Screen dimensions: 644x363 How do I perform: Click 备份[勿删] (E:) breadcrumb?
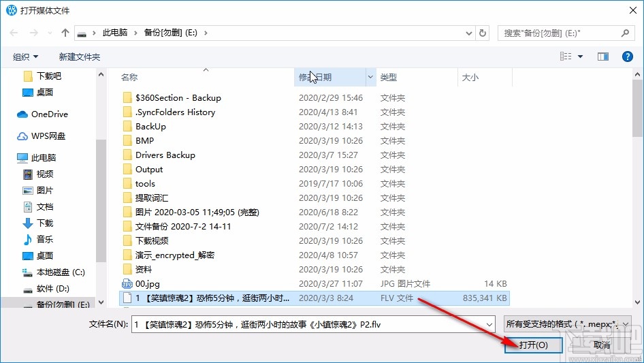coord(170,33)
